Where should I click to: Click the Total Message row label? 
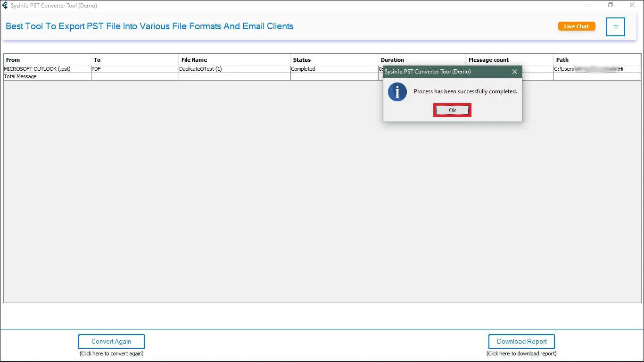click(x=20, y=76)
